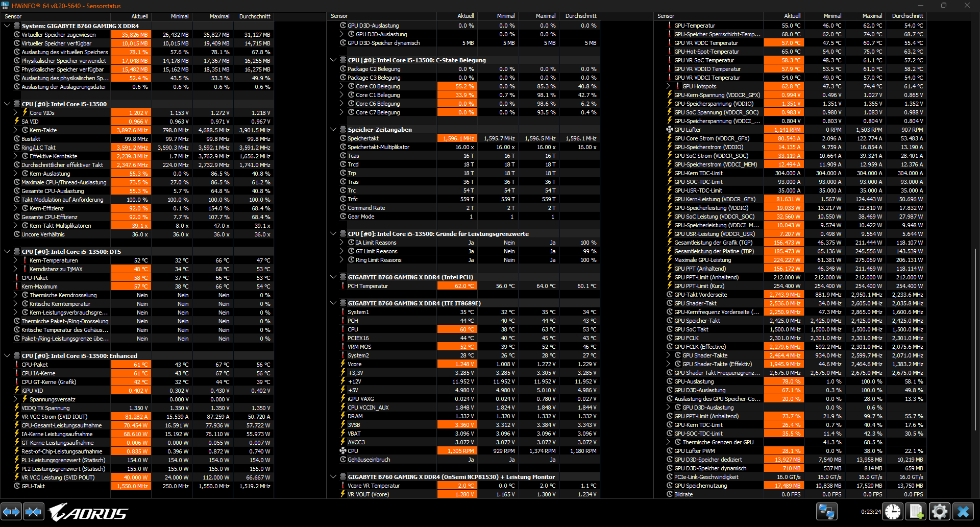Click the clock icon beside Uncore Verhältnis

pyautogui.click(x=17, y=234)
